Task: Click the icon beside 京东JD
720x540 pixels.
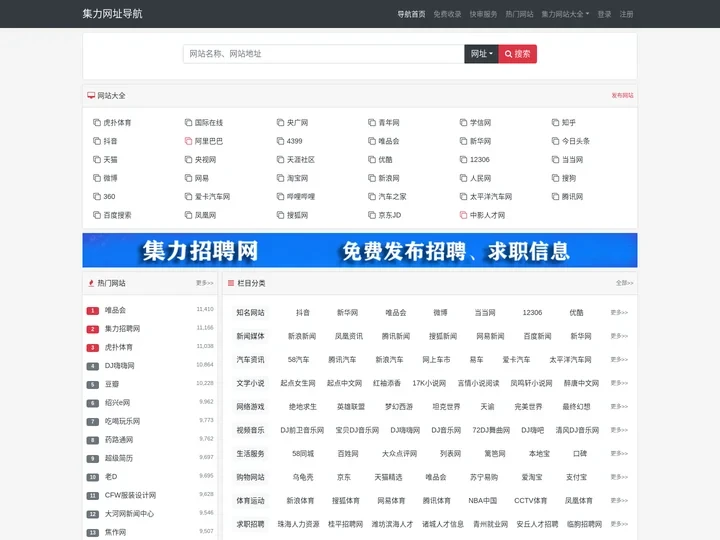Action: (372, 215)
